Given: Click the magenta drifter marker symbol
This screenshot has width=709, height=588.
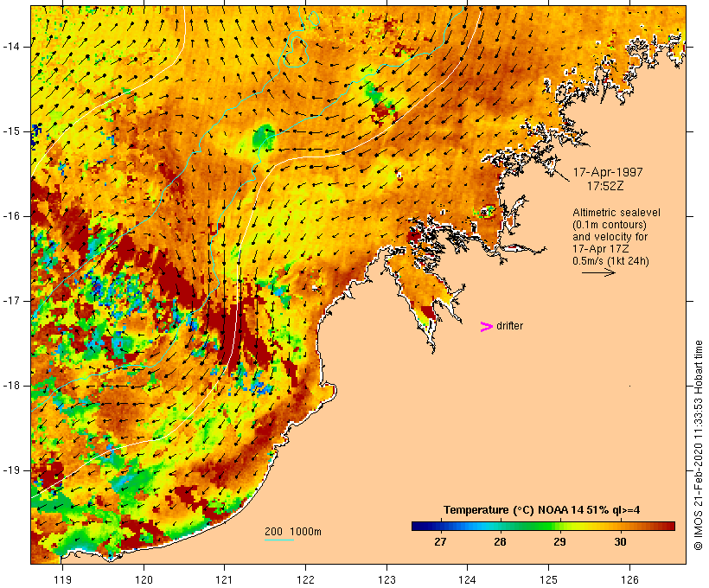Looking at the screenshot, I should click(486, 327).
